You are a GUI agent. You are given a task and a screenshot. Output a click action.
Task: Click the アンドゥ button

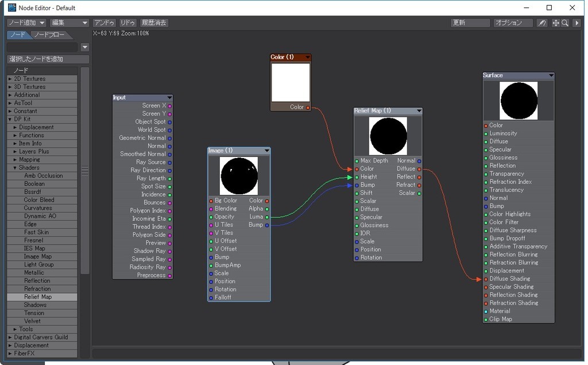pos(105,23)
